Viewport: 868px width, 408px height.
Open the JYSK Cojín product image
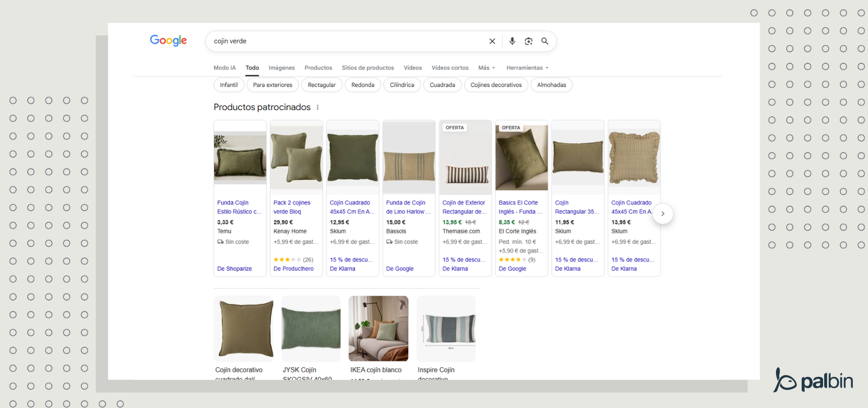[x=311, y=328]
